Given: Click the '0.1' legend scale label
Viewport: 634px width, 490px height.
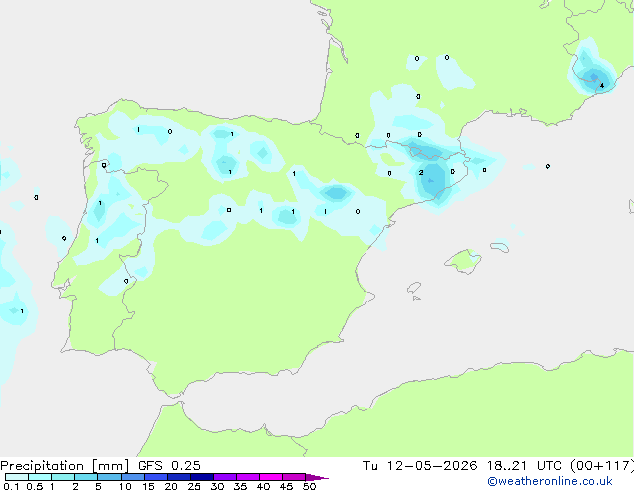Looking at the screenshot, I should (11, 486).
